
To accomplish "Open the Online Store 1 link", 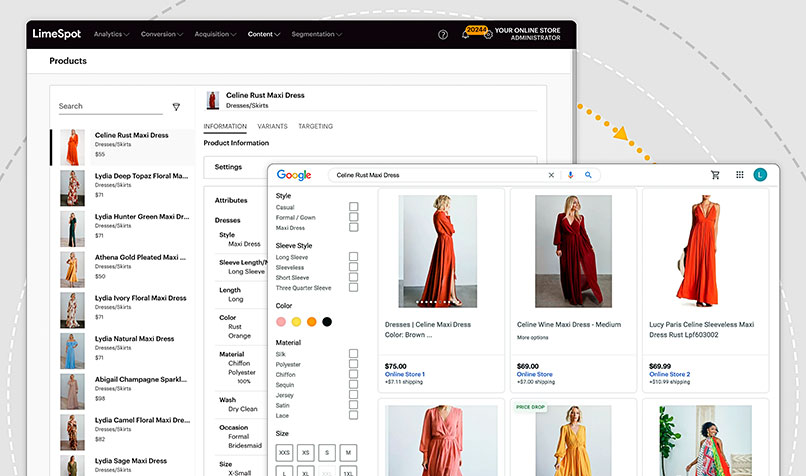I will tap(405, 374).
